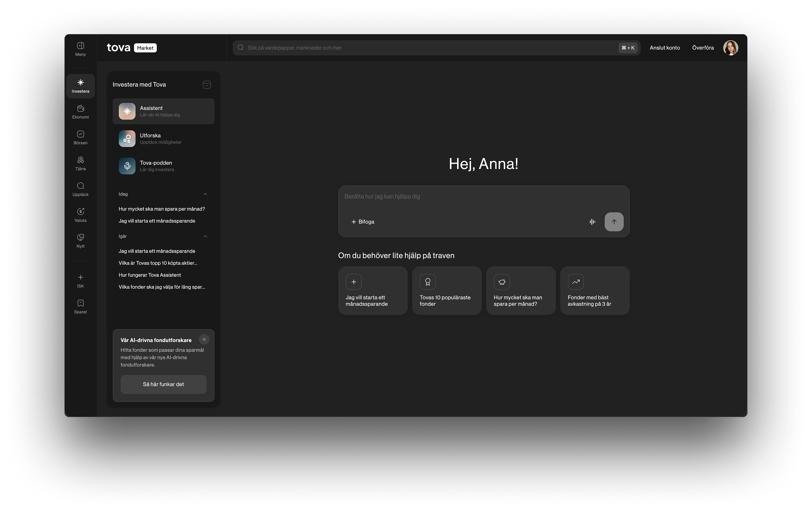Focus the Sök på värdepapper search field
The image size is (812, 512).
(429, 48)
